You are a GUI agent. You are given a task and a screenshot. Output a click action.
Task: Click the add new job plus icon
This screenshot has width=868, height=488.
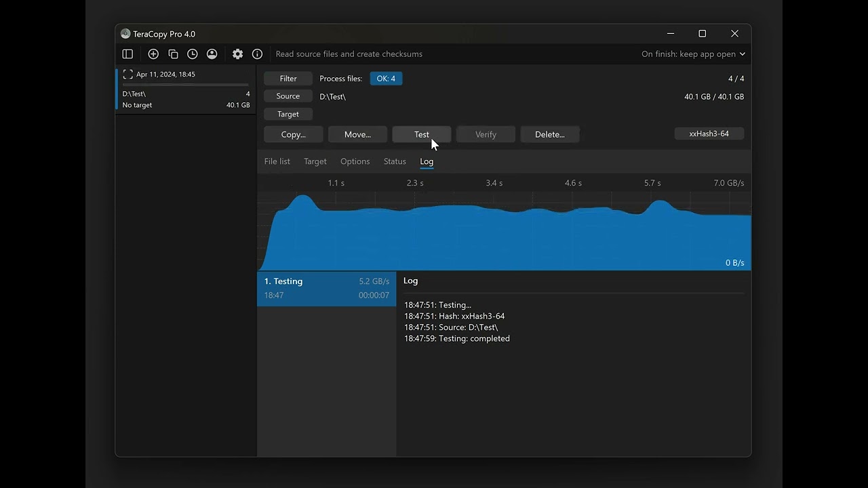coord(153,54)
